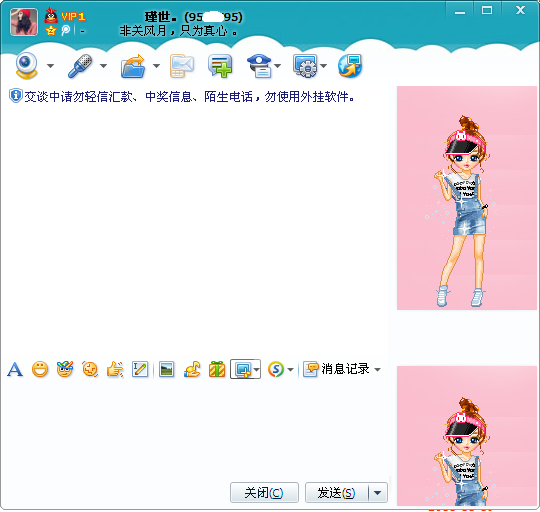Image resolution: width=540 pixels, height=512 pixels.
Task: Take a screenshot with screen capture icon
Action: (x=242, y=369)
